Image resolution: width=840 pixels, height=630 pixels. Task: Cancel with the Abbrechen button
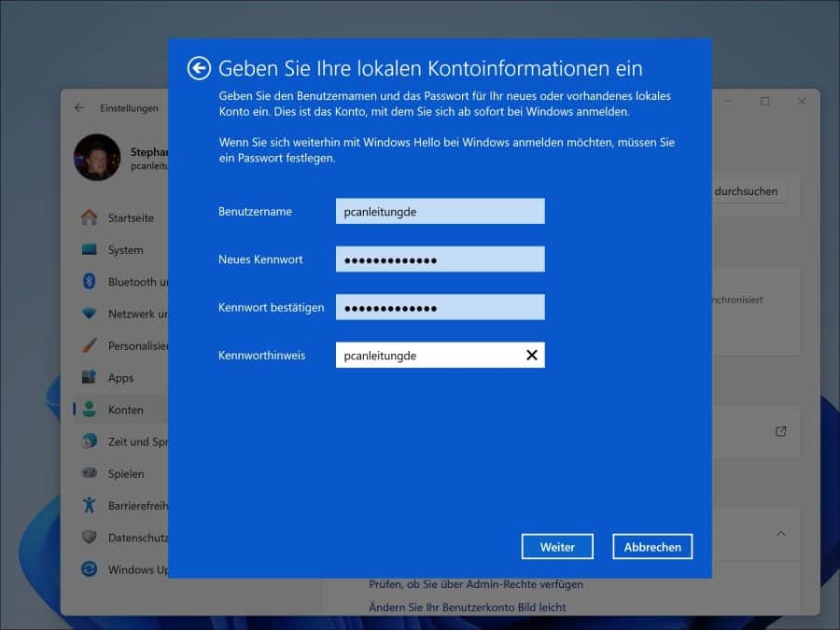651,546
